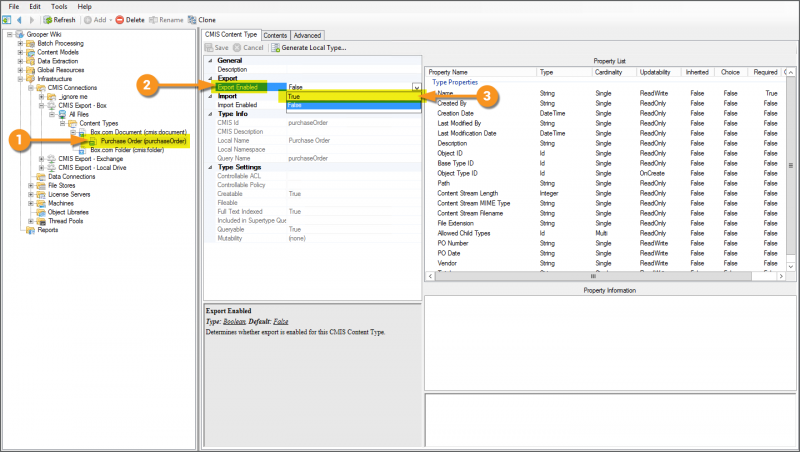Switch to the Advanced tab
Viewport: 800px width, 452px height.
[x=307, y=35]
